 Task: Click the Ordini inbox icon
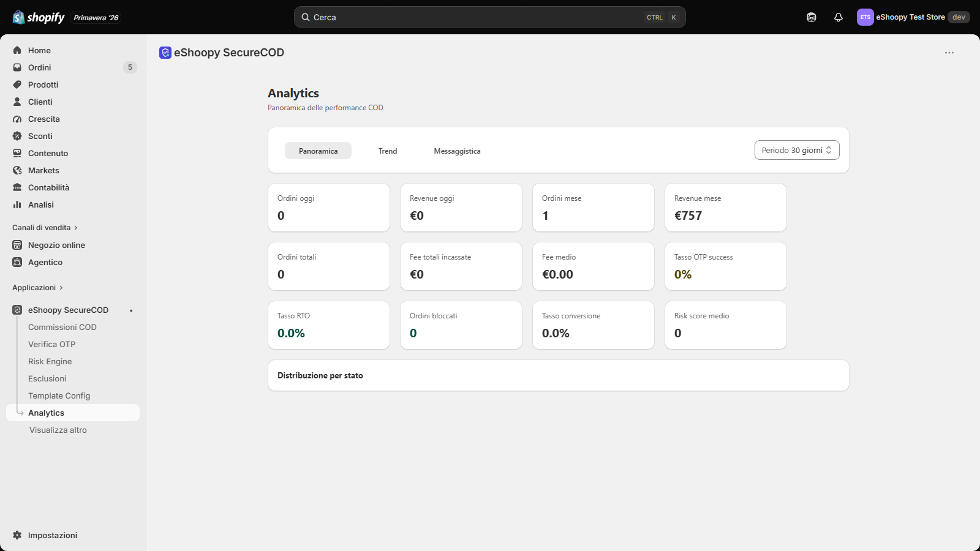pyautogui.click(x=17, y=67)
